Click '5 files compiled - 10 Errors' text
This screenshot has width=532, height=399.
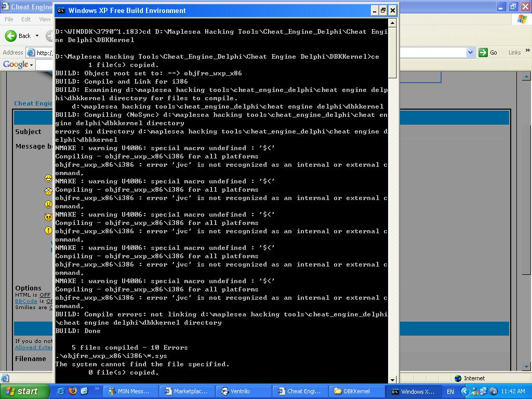point(129,348)
